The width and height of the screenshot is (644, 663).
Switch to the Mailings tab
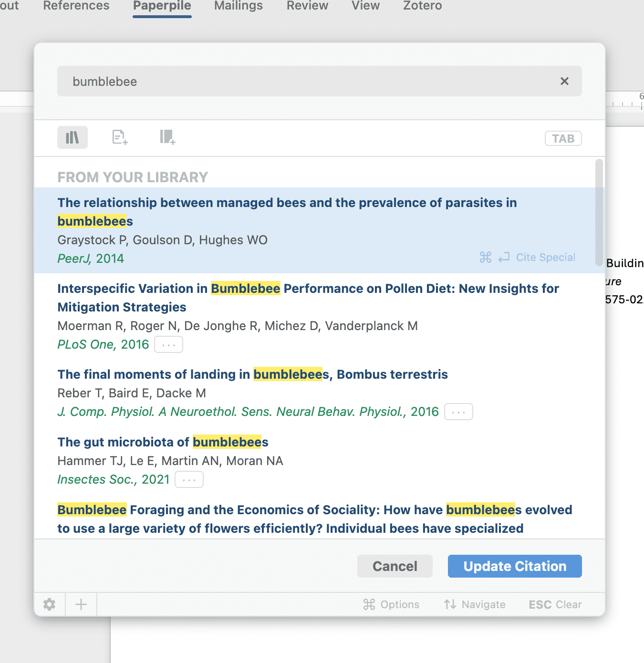coord(238,6)
